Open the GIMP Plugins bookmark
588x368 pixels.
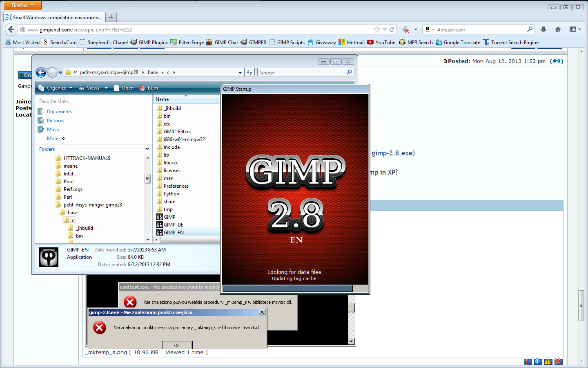[x=149, y=42]
